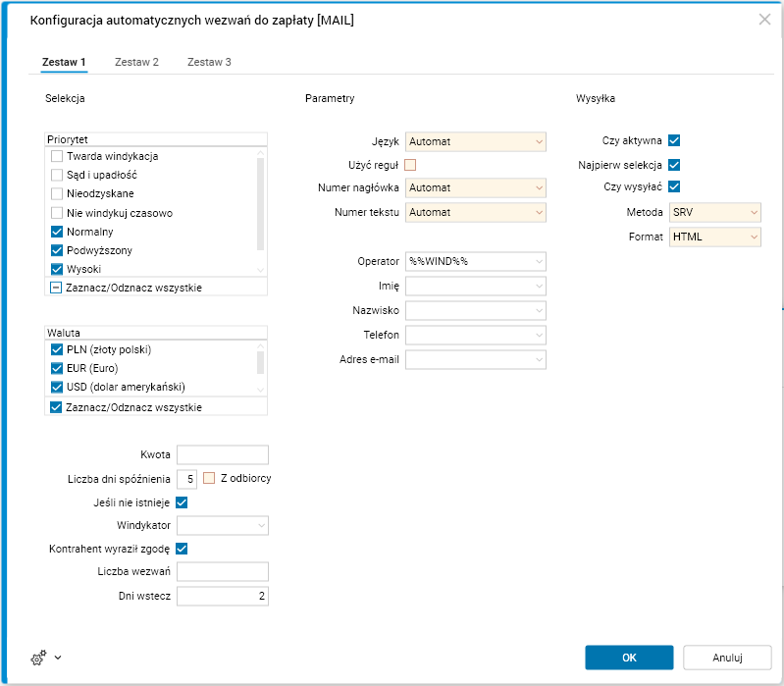Toggle Zaznacz/Odznacz wszystkie under Priorytet
Screen dimensions: 784x686
click(x=57, y=287)
